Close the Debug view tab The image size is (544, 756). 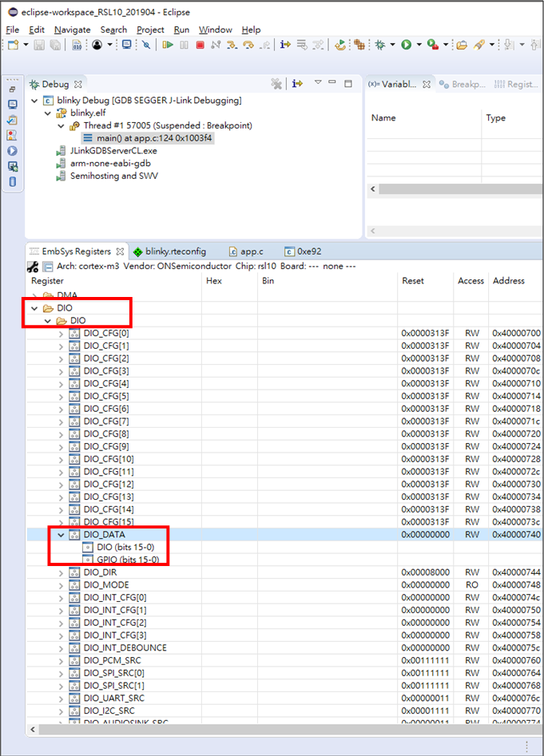[x=78, y=84]
